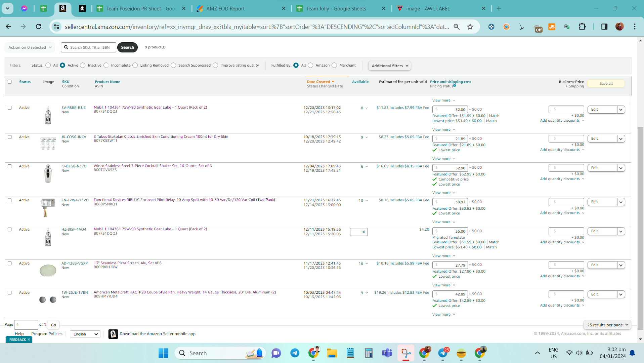Switch to Team Jolly Google Sheets tab
This screenshot has height=363, width=644.
341,8
